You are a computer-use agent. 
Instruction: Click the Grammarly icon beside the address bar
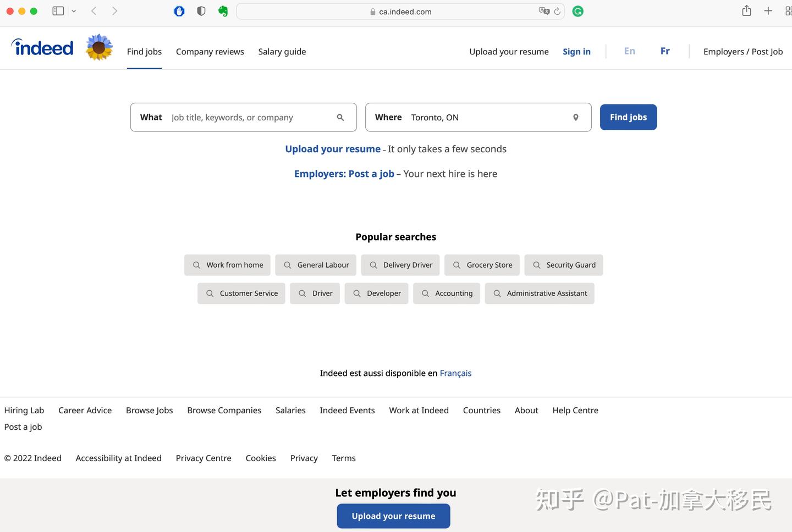[x=577, y=11]
